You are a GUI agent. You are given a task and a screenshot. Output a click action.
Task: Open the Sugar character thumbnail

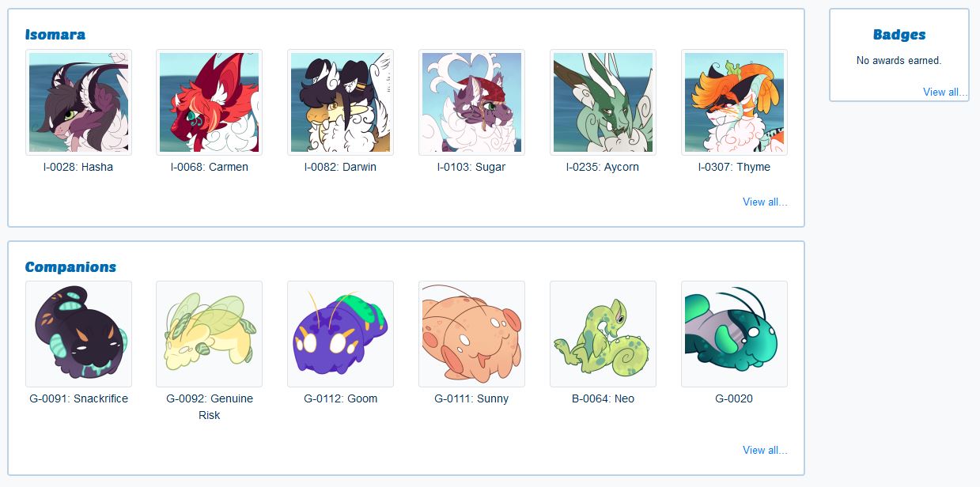(471, 102)
